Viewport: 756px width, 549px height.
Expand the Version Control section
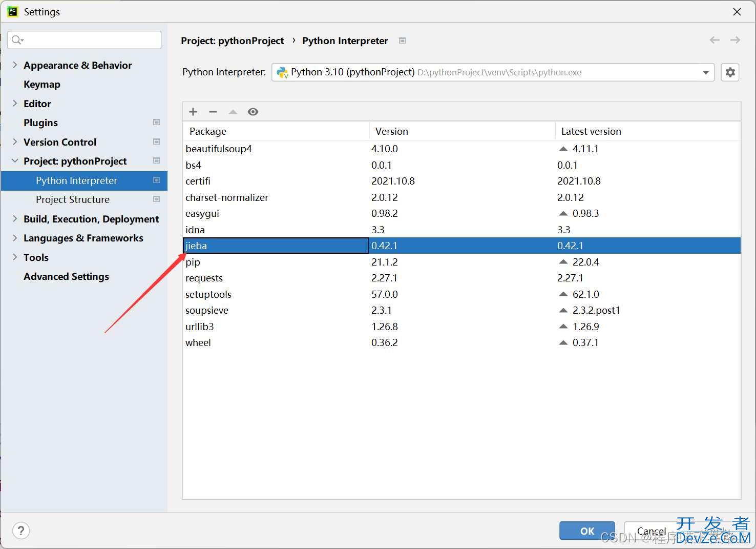click(15, 141)
